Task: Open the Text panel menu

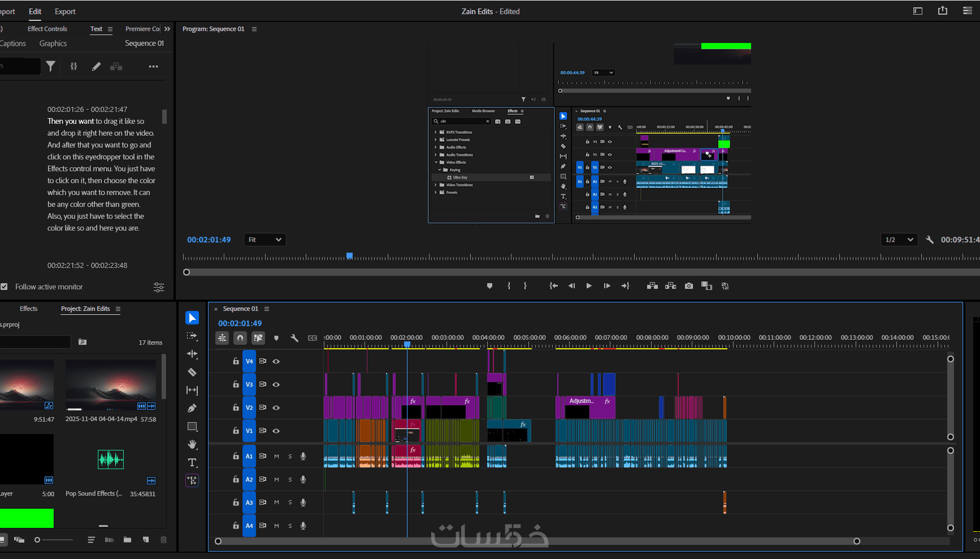Action: pyautogui.click(x=110, y=29)
